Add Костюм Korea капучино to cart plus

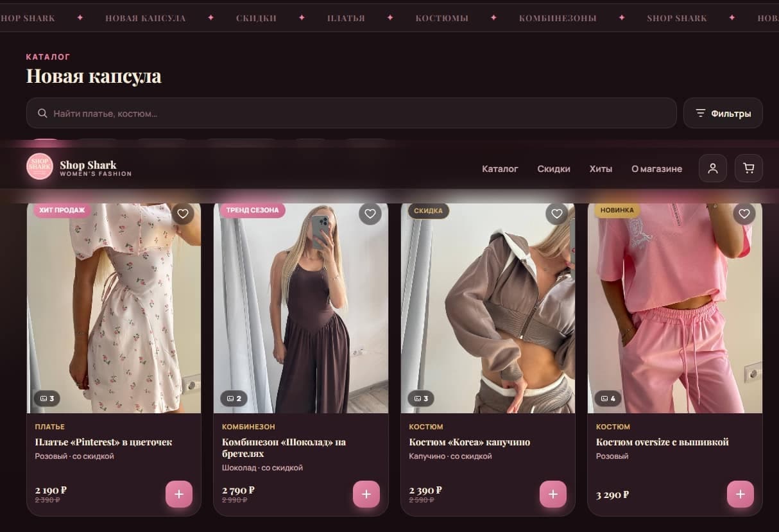click(x=553, y=494)
